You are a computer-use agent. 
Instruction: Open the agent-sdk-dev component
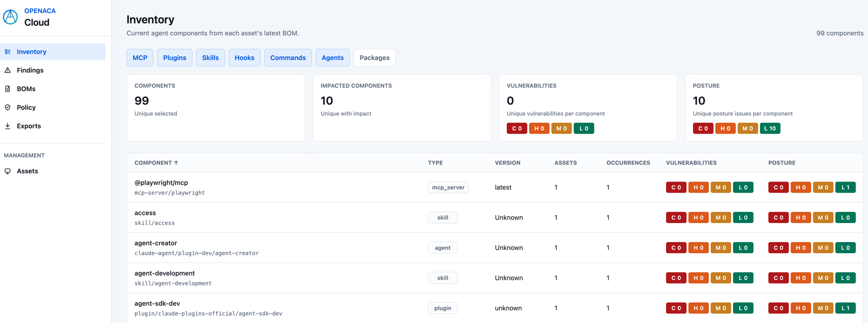point(495,308)
